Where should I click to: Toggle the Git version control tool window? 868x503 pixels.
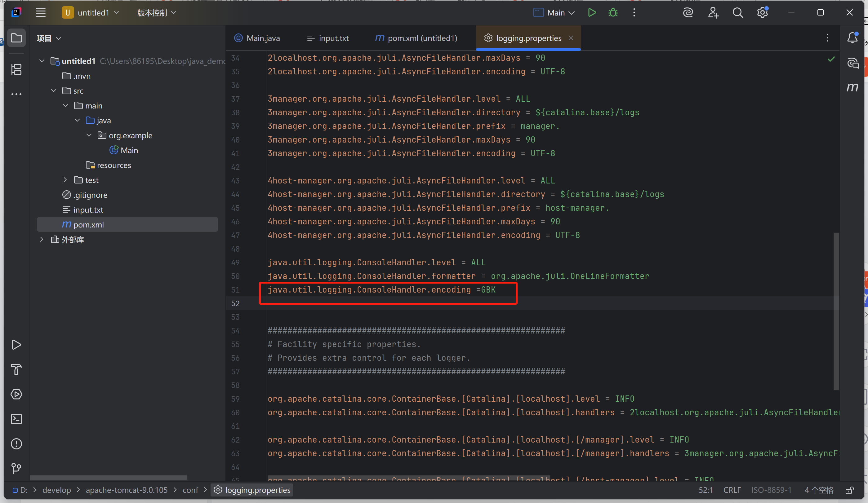(16, 468)
